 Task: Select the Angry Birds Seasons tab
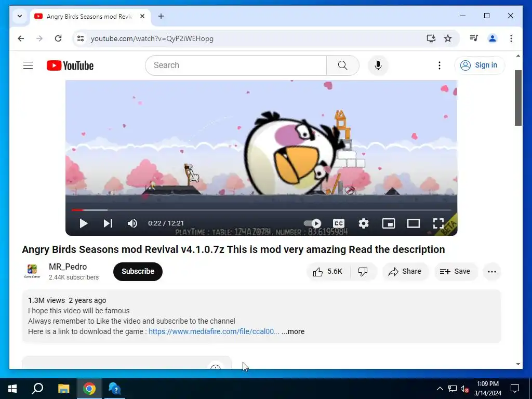pos(90,16)
